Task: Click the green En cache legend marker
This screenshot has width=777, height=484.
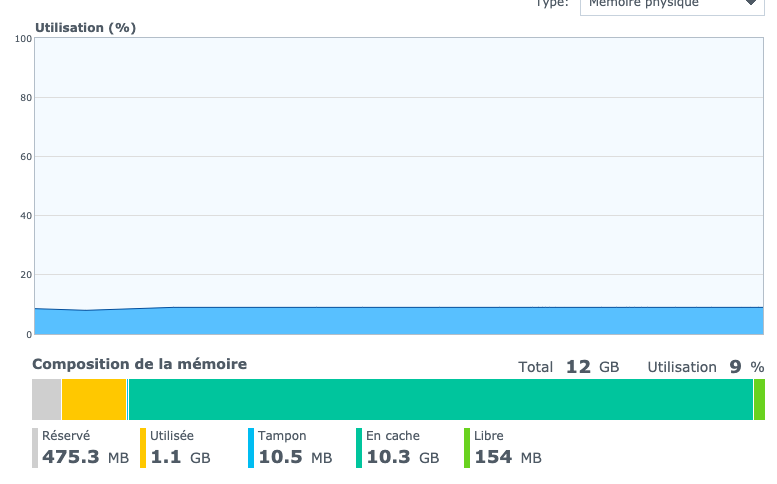Action: [x=359, y=448]
